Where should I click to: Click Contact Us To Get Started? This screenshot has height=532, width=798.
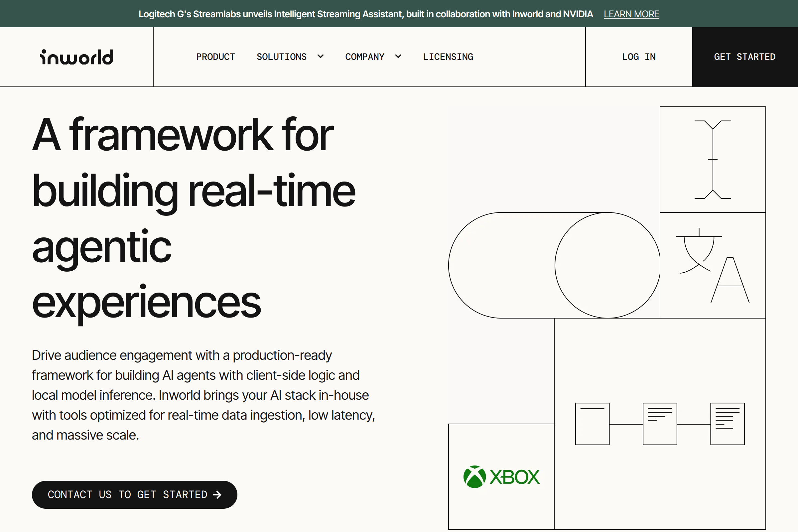pos(127,495)
